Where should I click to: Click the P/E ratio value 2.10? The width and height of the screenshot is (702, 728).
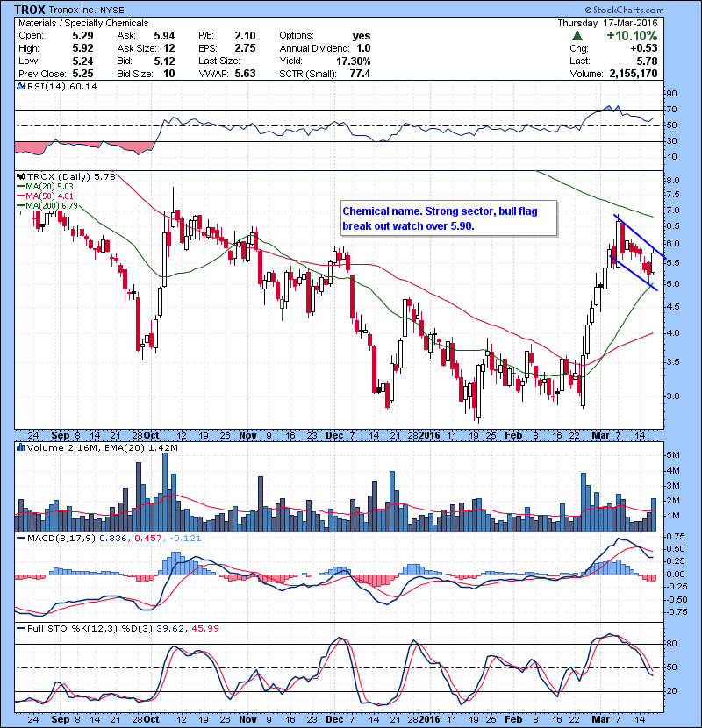245,36
